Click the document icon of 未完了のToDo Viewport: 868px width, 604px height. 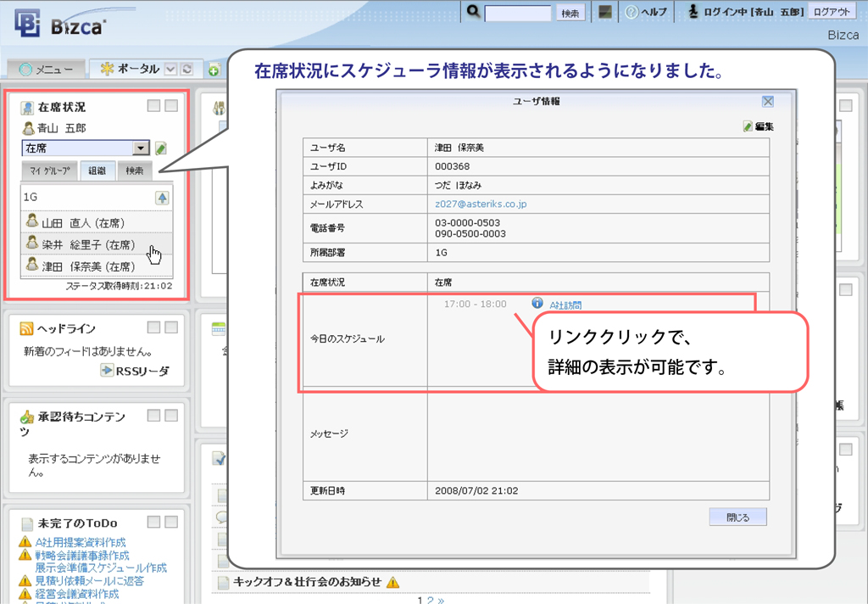(x=27, y=523)
